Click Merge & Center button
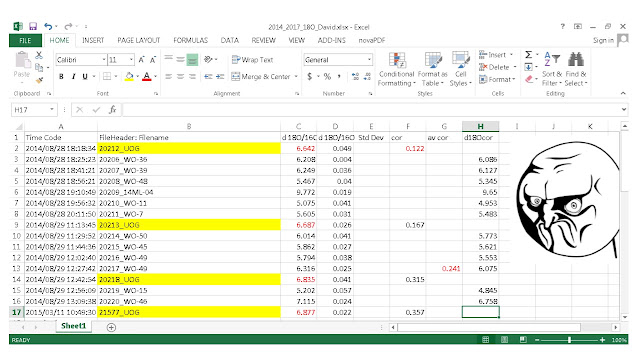The height and width of the screenshot is (360, 640). pos(261,76)
